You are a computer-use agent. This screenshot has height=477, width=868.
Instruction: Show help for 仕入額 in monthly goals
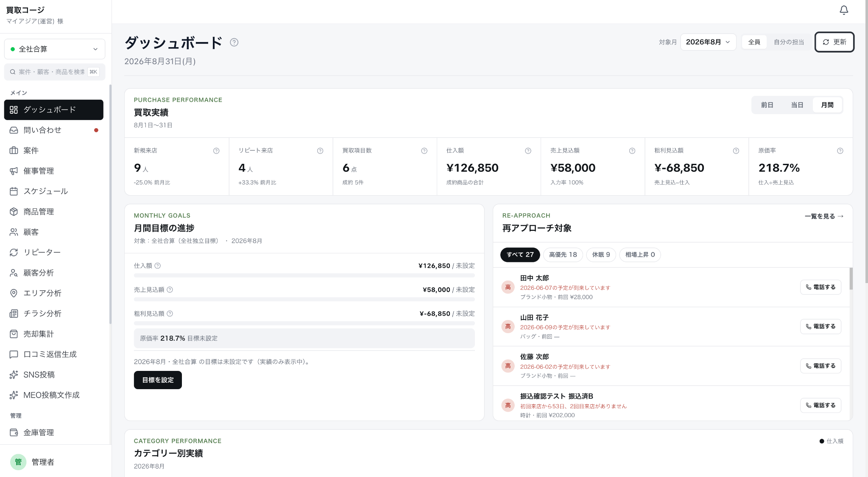158,266
